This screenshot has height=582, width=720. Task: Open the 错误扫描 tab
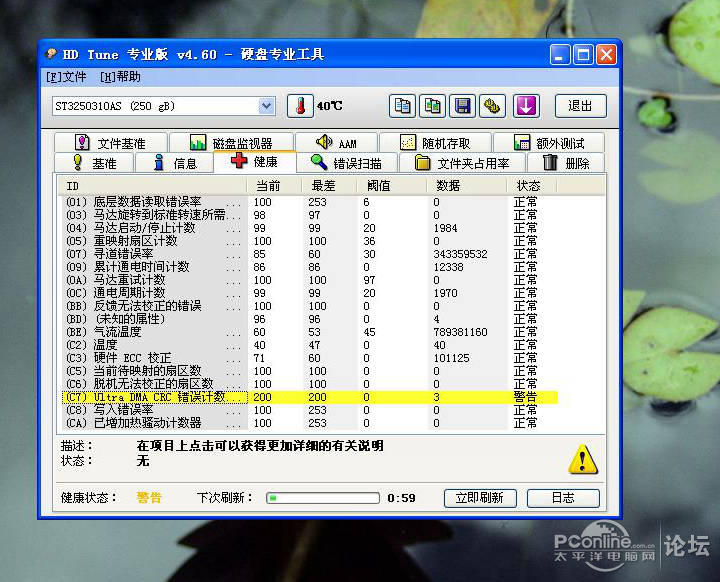(347, 163)
